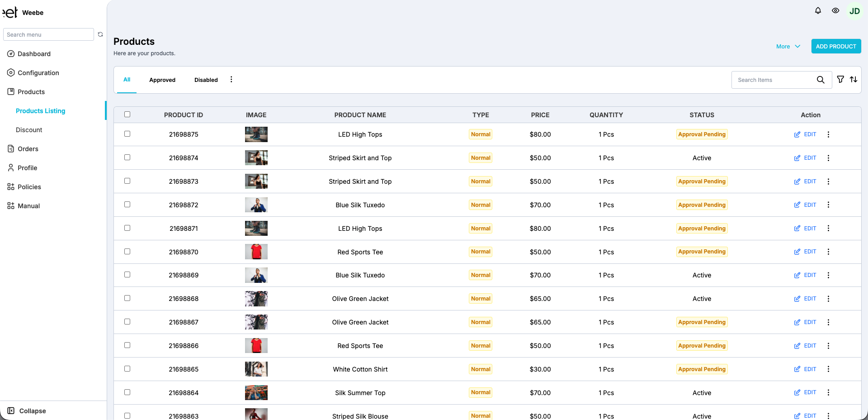Open the edit pencil icon for LED High Tops
Screen dimensions: 868x420
coord(797,134)
